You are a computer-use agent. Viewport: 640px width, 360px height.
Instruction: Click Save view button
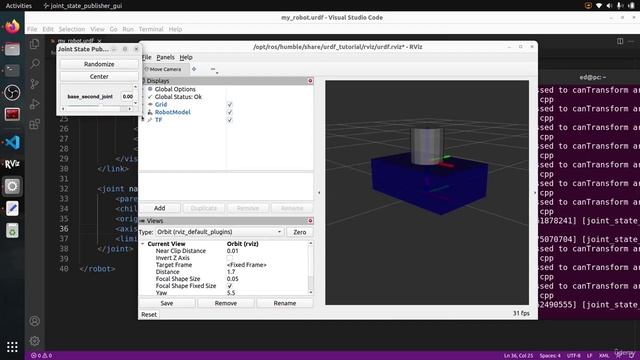pos(167,303)
